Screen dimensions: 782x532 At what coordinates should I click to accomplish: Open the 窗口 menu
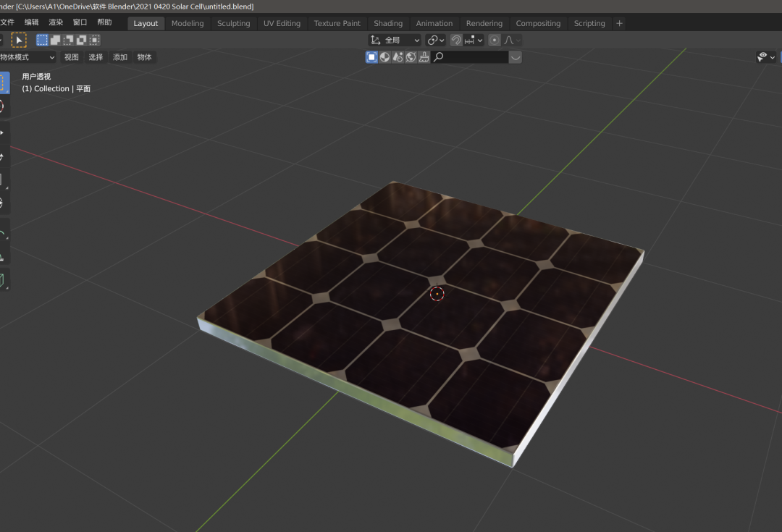[80, 22]
